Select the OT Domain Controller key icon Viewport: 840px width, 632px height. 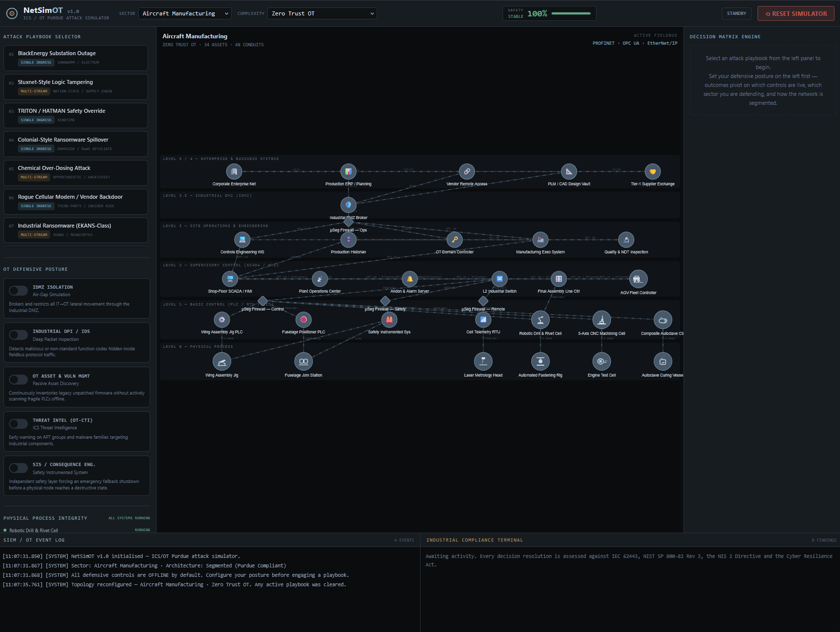[455, 239]
